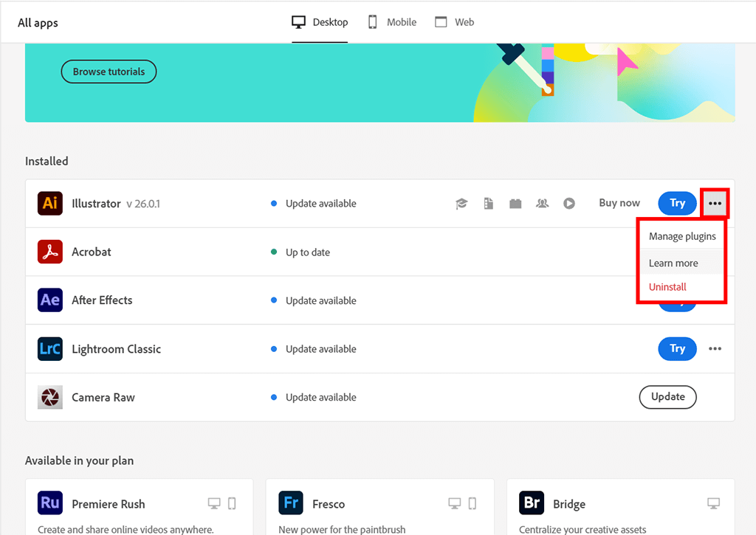Screen dimensions: 756x535
Task: Update Camera Raw
Action: coord(667,397)
